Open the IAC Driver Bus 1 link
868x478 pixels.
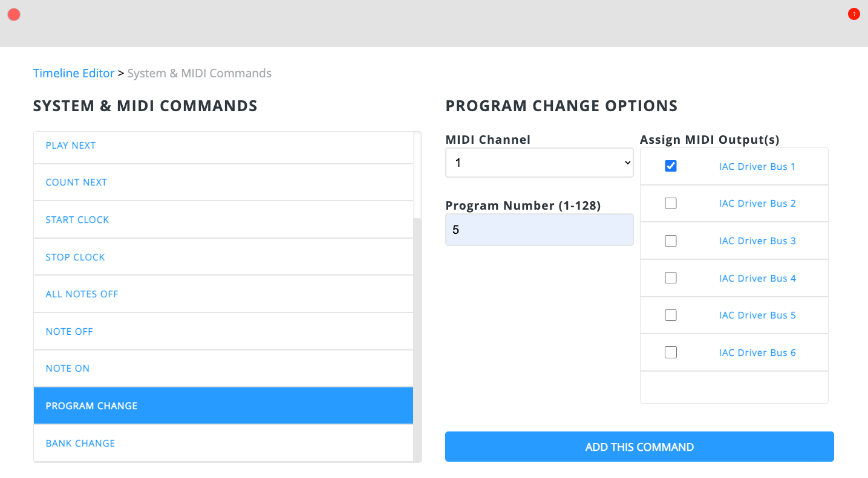[757, 166]
